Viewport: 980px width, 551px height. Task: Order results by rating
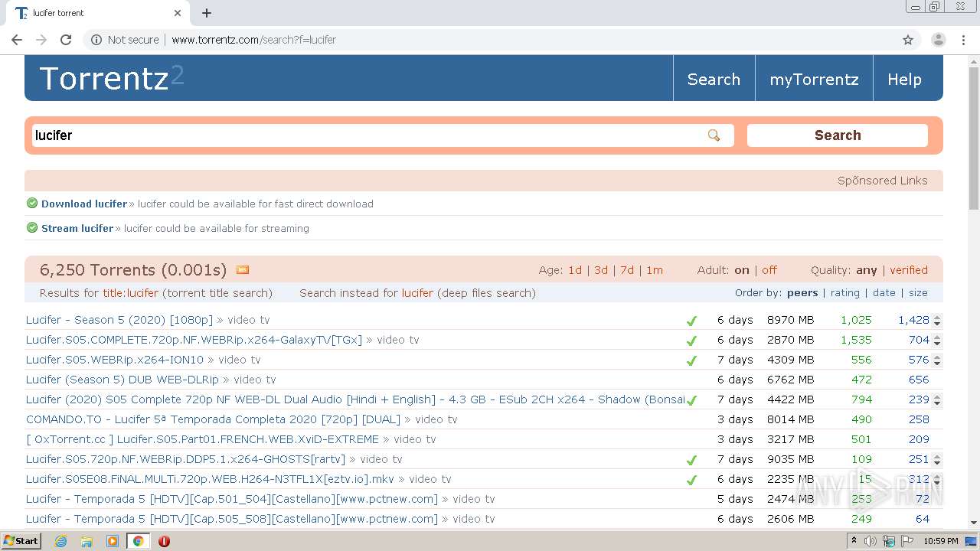pos(845,293)
